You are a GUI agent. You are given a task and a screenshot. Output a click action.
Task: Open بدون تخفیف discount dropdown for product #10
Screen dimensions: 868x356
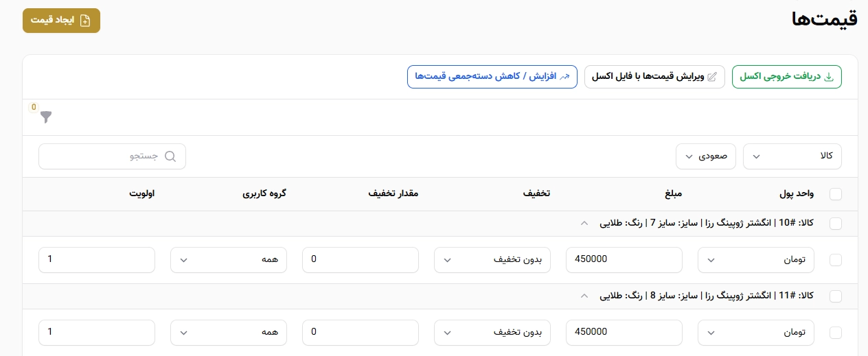click(492, 260)
